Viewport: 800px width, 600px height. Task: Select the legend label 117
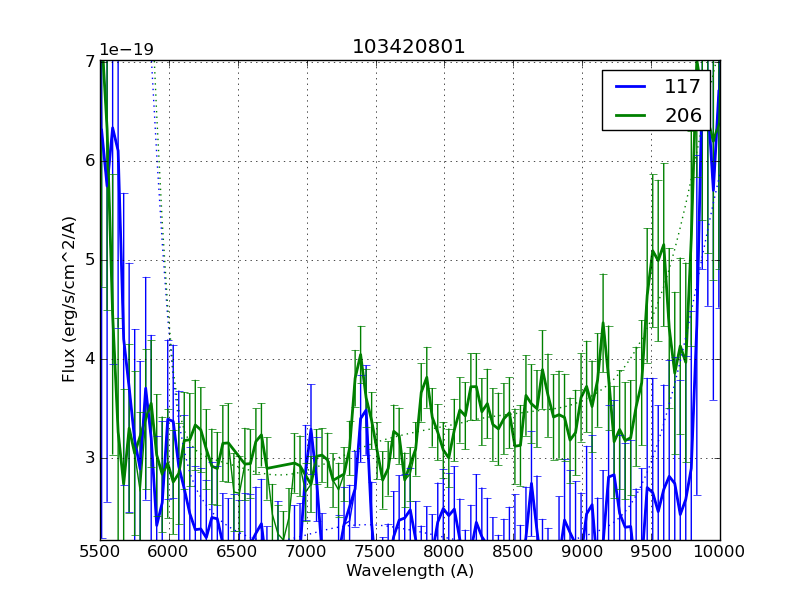[x=683, y=87]
